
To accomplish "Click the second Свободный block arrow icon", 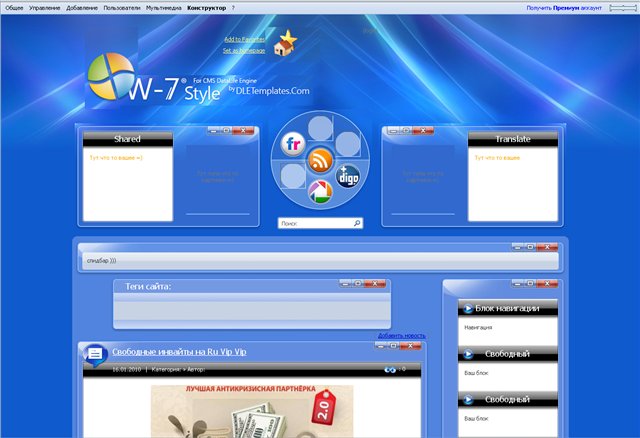I will click(x=468, y=400).
